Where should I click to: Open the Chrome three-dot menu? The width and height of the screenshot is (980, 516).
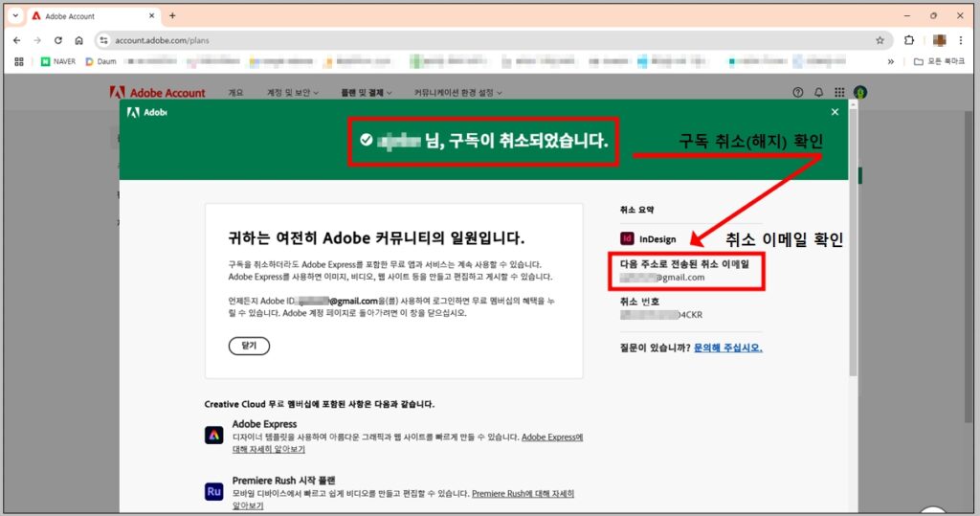961,40
